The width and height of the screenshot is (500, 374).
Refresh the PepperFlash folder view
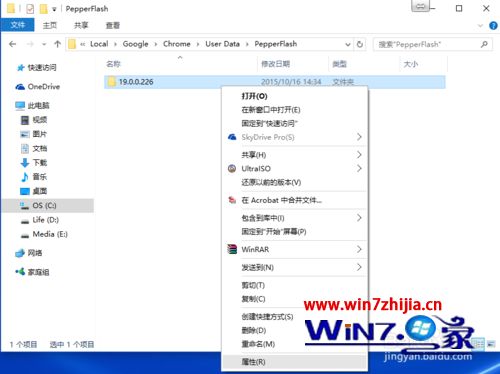click(x=360, y=44)
